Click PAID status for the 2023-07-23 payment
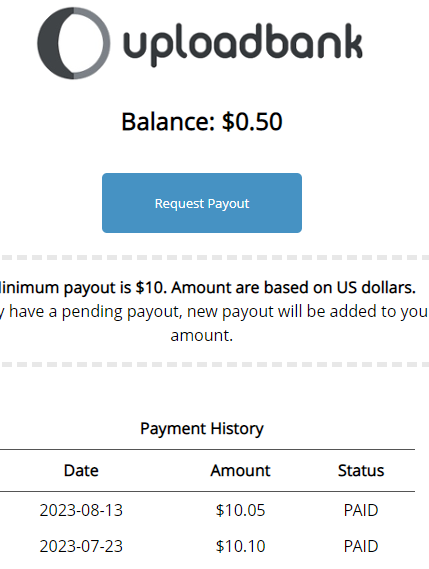429x569 pixels. point(361,546)
